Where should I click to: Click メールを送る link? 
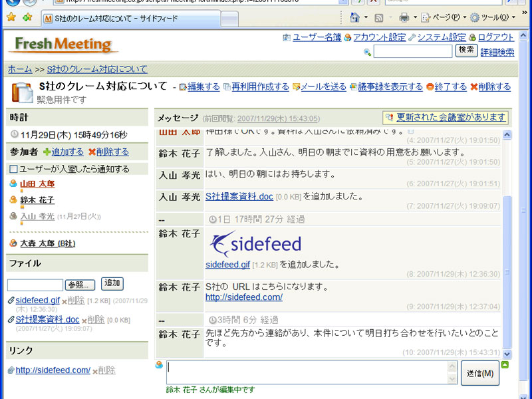click(x=323, y=87)
